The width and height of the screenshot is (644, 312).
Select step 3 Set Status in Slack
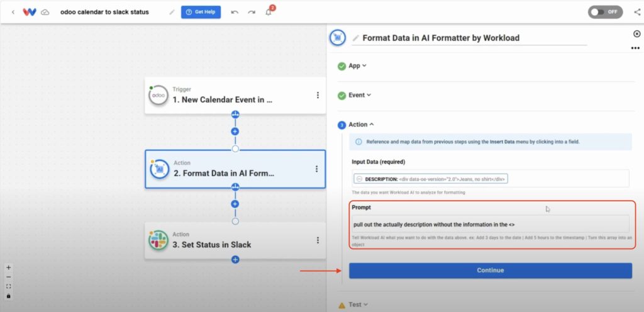(x=235, y=240)
